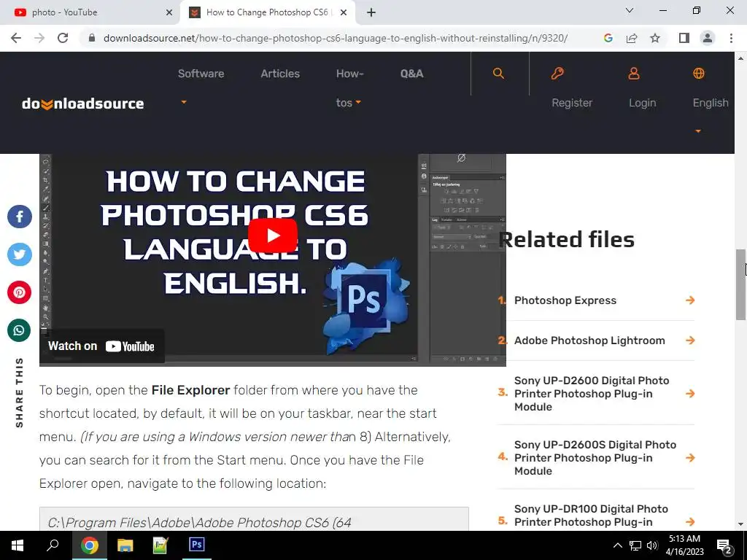Click scrollbar down arrow
Image resolution: width=747 pixels, height=560 pixels.
(x=740, y=525)
